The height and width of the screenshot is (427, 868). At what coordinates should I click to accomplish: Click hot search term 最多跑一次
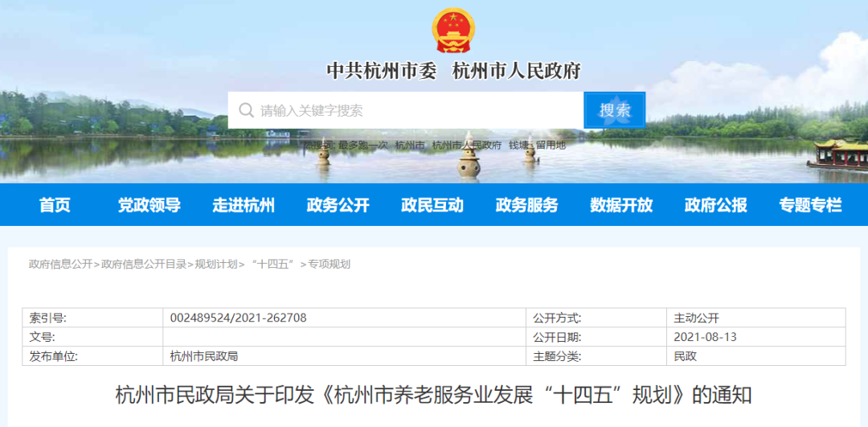363,145
